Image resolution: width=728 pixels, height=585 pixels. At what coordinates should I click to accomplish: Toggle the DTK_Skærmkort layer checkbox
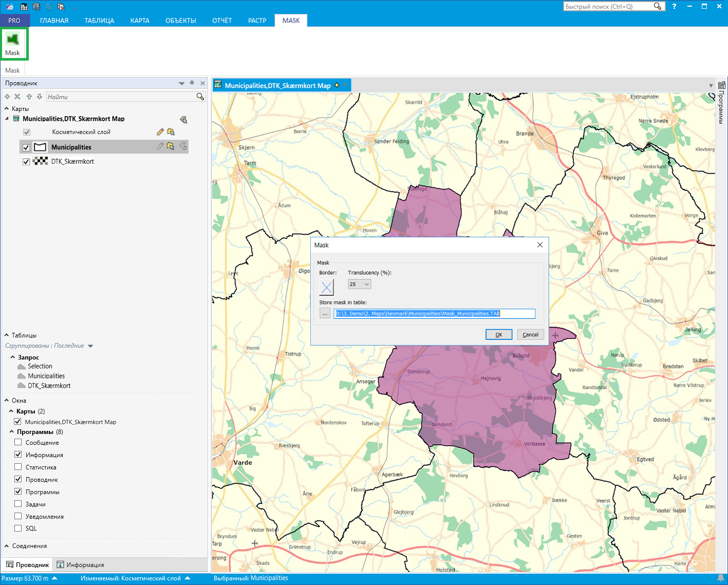point(26,162)
